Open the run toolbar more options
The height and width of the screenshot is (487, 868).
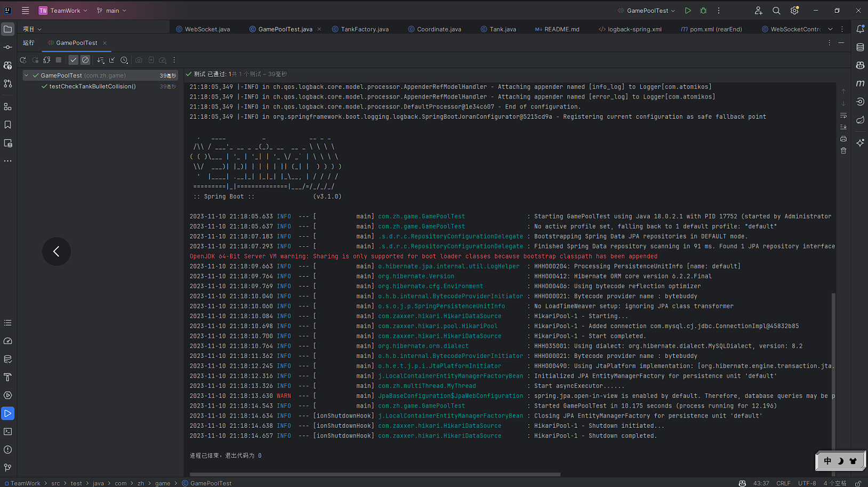click(x=174, y=60)
